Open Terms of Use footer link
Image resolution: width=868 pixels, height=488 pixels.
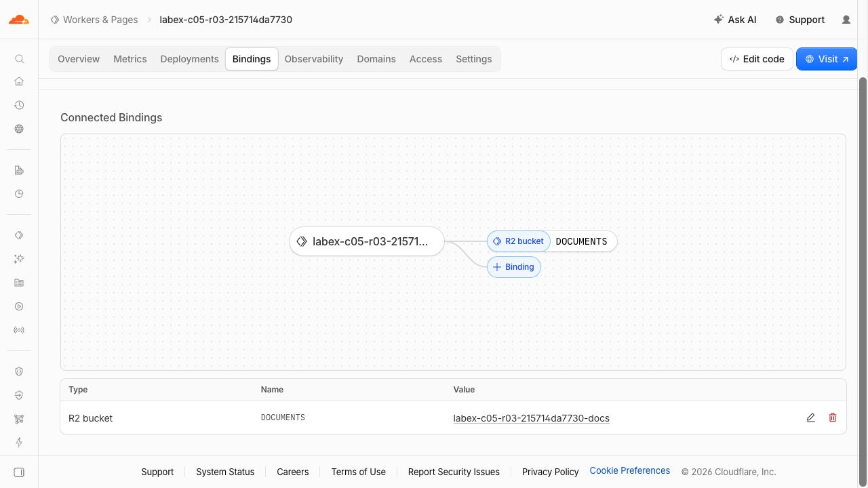[x=359, y=472]
